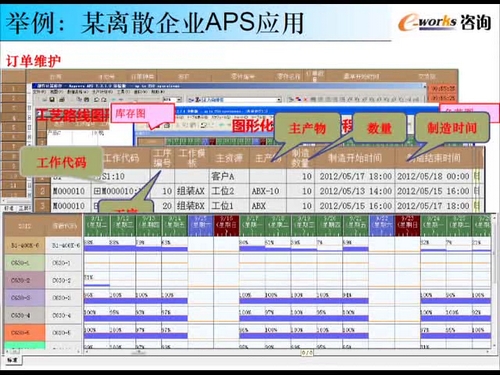Select the 标准 tab at the bottom of the load chart
This screenshot has height=375, width=500.
pyautogui.click(x=13, y=360)
